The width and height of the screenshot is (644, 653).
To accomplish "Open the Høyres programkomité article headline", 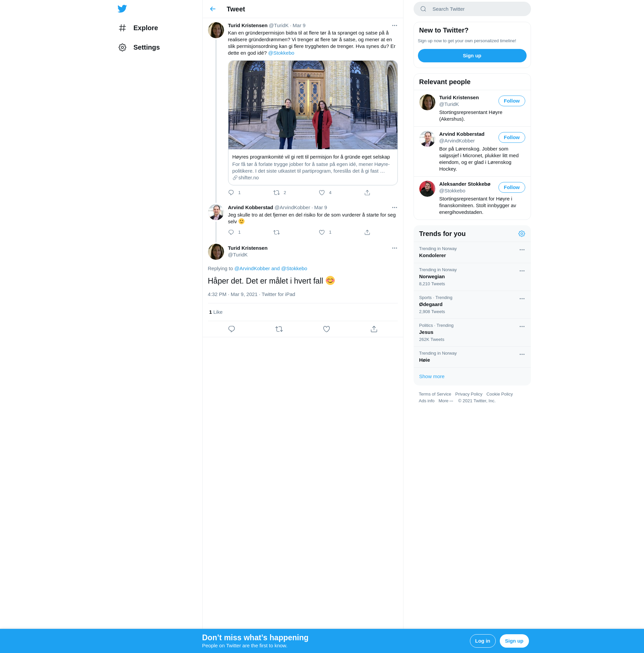I will click(x=311, y=157).
